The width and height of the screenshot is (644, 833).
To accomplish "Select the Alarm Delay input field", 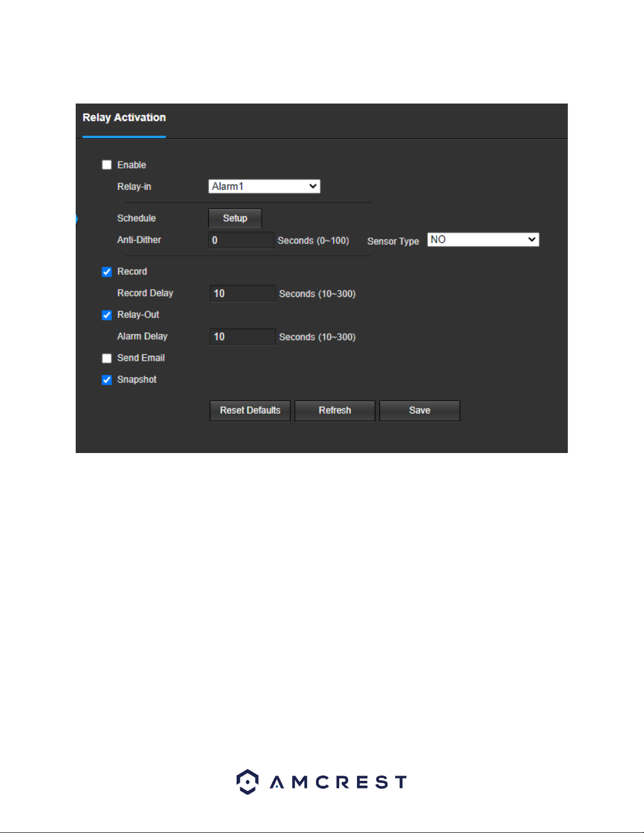I will [242, 336].
